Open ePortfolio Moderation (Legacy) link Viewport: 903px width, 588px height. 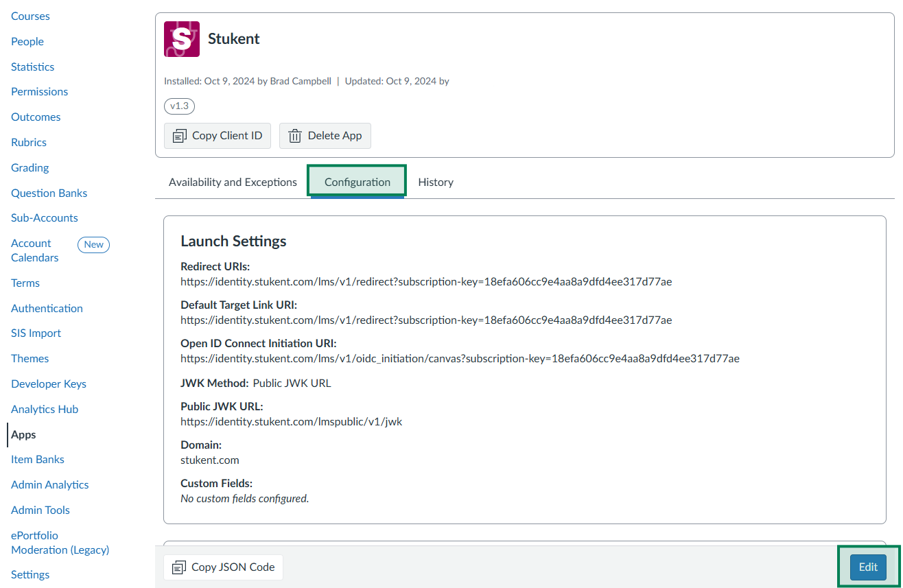coord(60,543)
